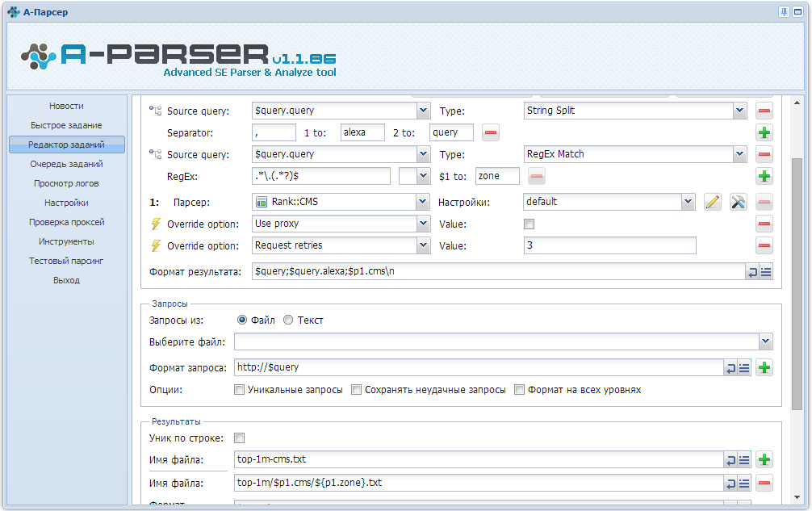
Task: Remove the top-1m/$p1.cms result file row
Action: pyautogui.click(x=764, y=483)
